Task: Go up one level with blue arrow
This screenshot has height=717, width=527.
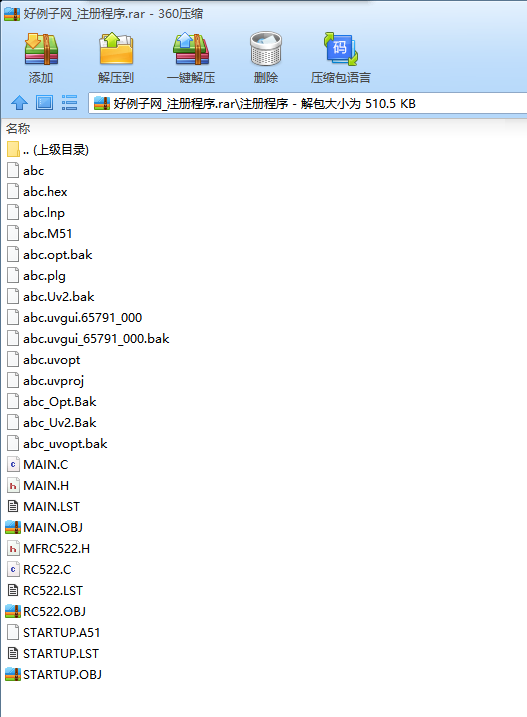Action: coord(19,103)
